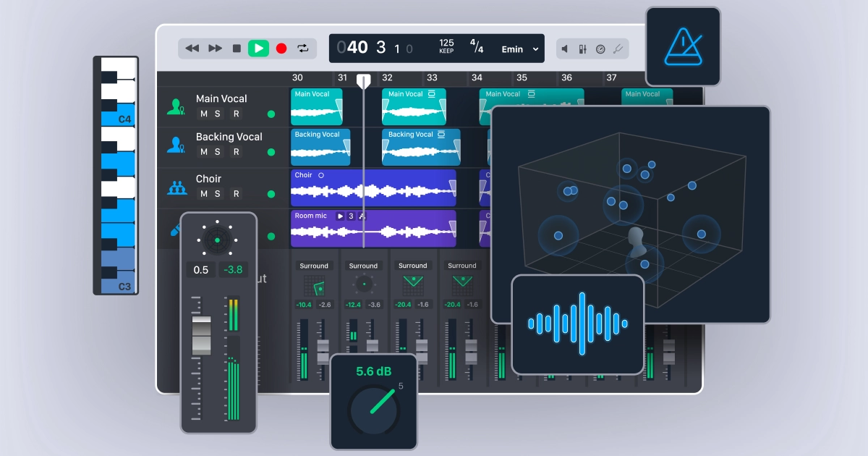Screen dimensions: 868x456
Task: Click bar 34 on the timeline ruler
Action: coord(477,77)
